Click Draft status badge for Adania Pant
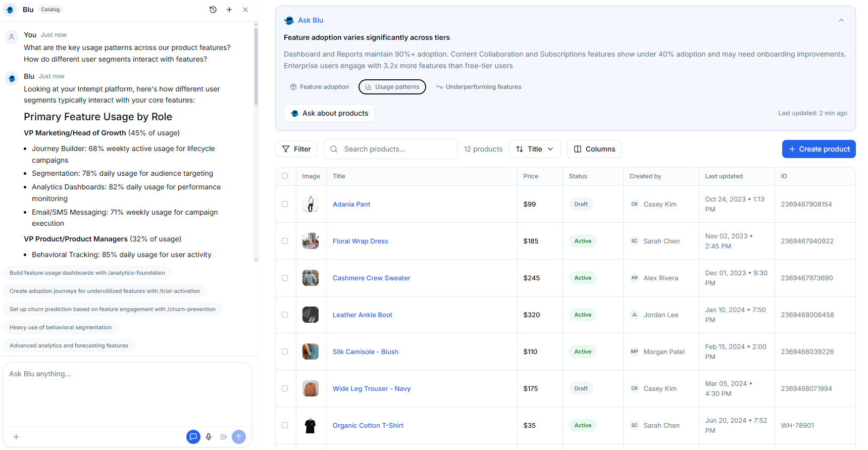The width and height of the screenshot is (868, 450). point(581,204)
